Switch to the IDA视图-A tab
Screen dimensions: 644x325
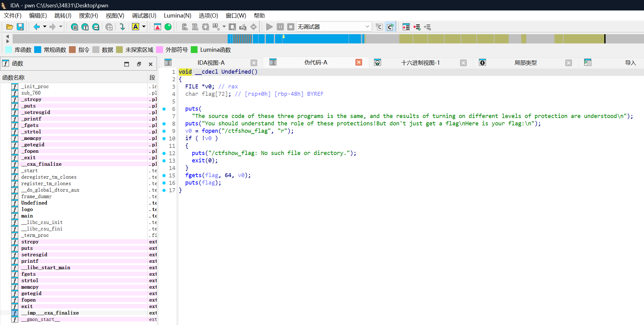click(x=211, y=63)
